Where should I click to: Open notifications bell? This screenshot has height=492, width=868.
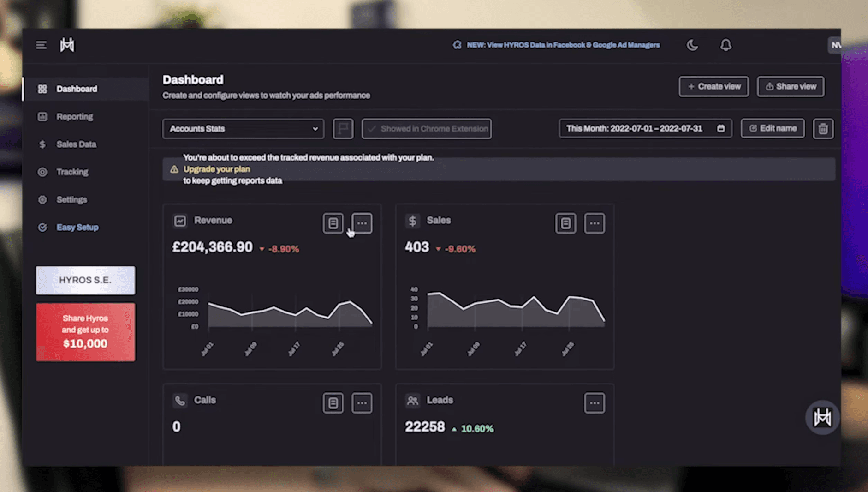point(725,45)
